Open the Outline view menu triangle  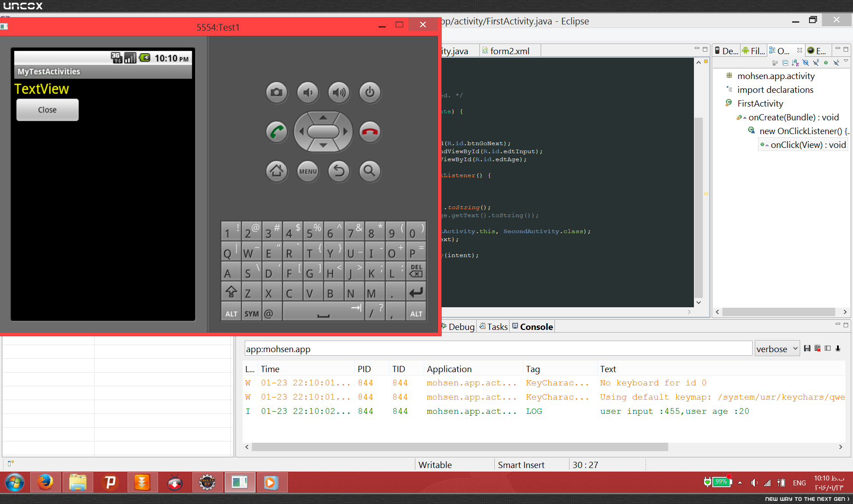pyautogui.click(x=846, y=62)
